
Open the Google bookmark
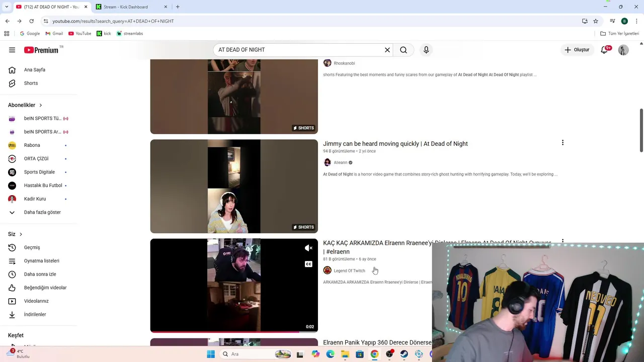point(30,34)
